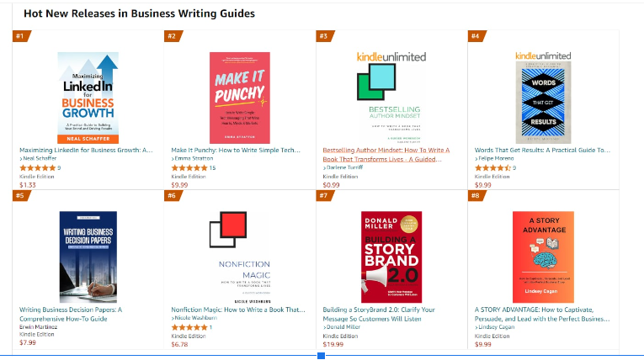
Task: Open author page for Neal Schaffer
Action: coord(40,159)
